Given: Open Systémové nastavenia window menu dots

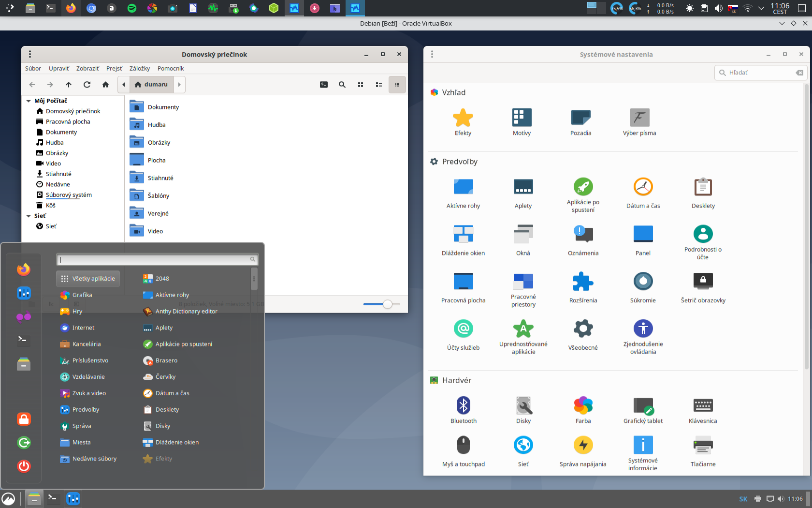Looking at the screenshot, I should click(x=432, y=54).
